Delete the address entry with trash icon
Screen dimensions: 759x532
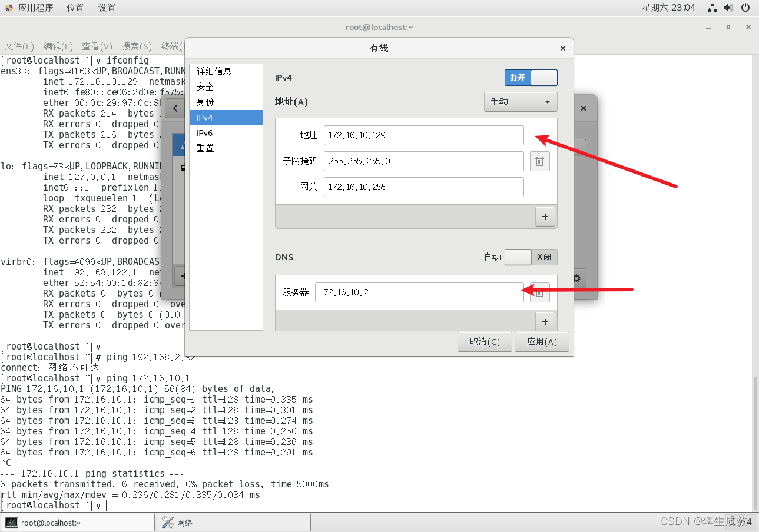tap(540, 161)
